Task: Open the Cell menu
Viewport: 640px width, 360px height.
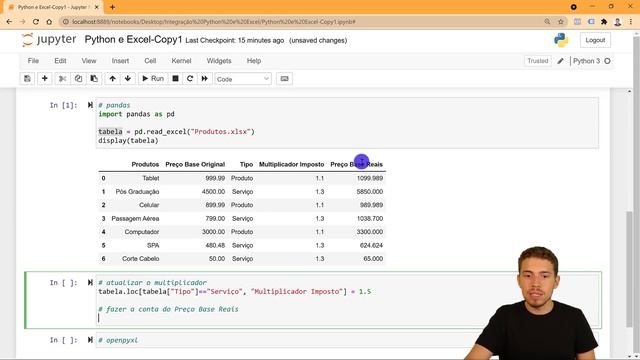Action: coord(150,61)
